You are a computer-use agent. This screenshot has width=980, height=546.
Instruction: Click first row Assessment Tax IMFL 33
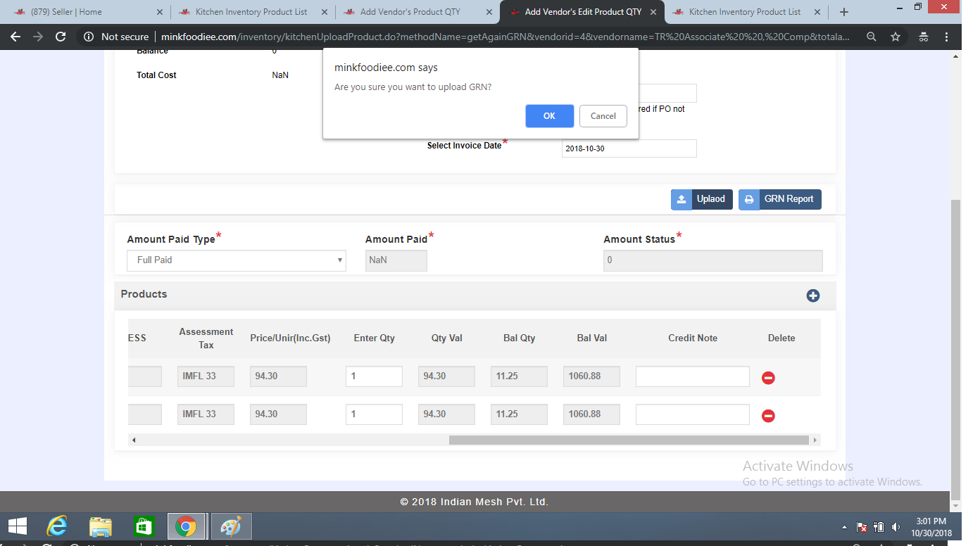(206, 376)
